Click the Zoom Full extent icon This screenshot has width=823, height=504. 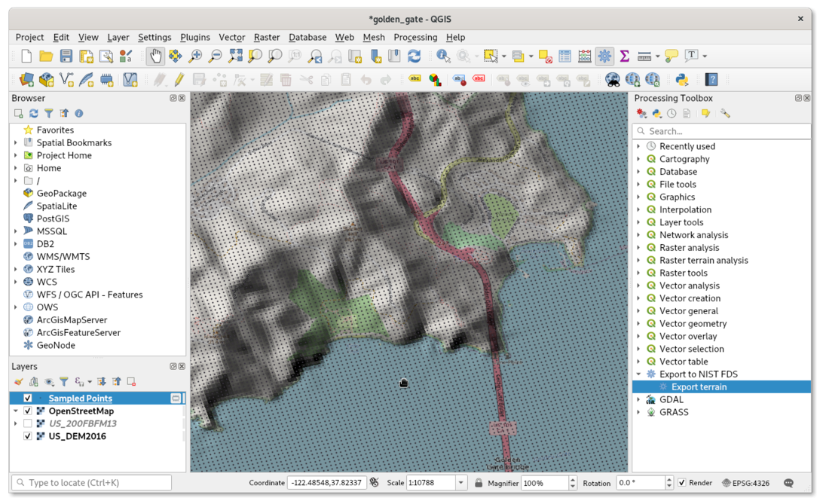[235, 56]
